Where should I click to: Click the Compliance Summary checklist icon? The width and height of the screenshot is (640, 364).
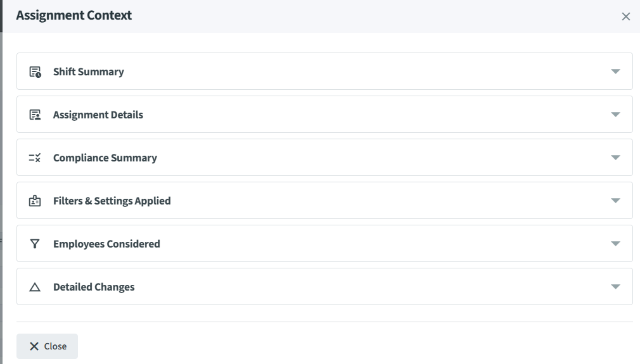click(x=35, y=158)
